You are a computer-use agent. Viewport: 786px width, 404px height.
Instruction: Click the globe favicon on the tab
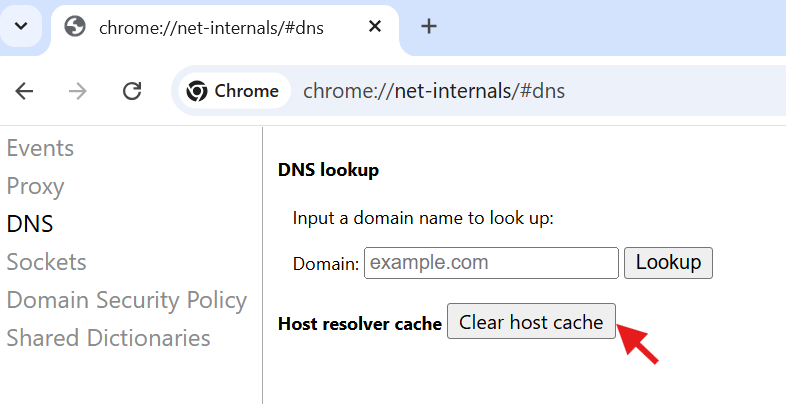tap(75, 27)
